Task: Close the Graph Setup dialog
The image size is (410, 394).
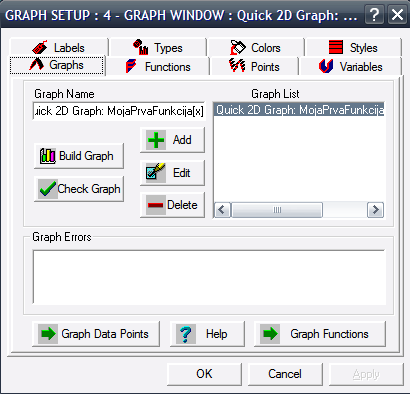Action: click(397, 15)
